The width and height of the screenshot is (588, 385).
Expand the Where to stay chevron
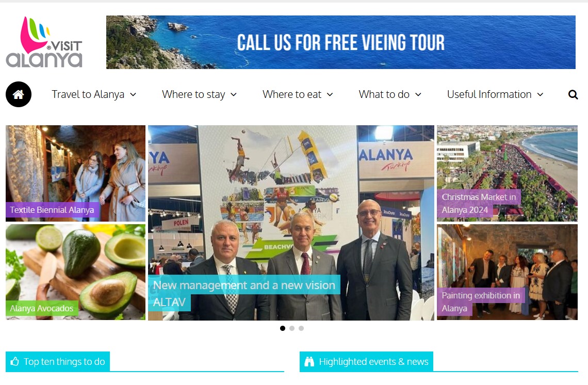pyautogui.click(x=234, y=95)
